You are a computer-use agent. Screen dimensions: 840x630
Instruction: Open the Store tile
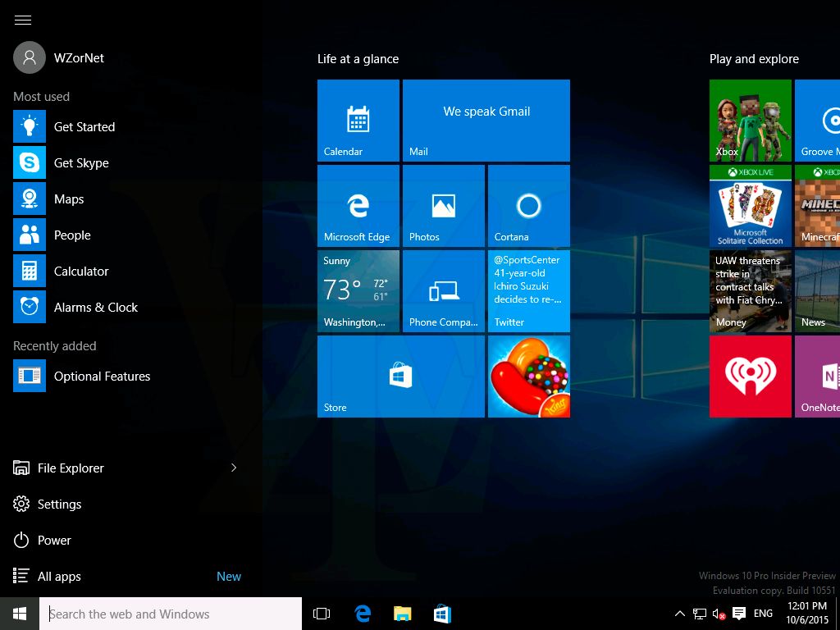(400, 377)
